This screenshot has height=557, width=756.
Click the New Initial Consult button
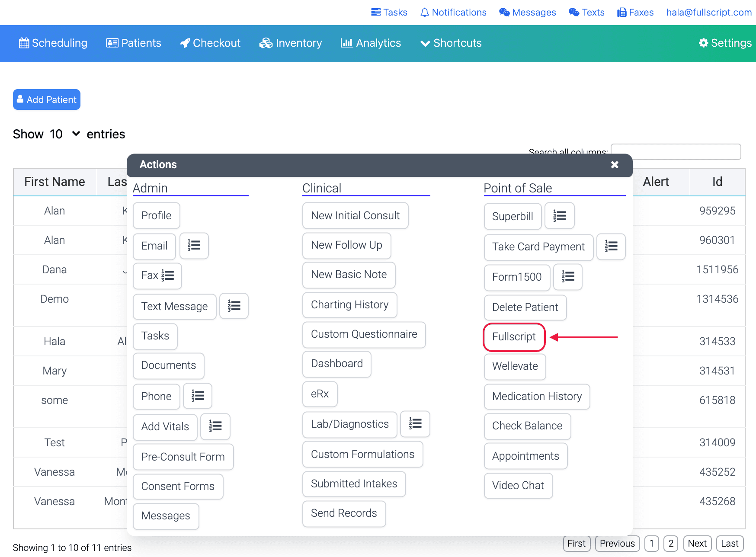356,215
